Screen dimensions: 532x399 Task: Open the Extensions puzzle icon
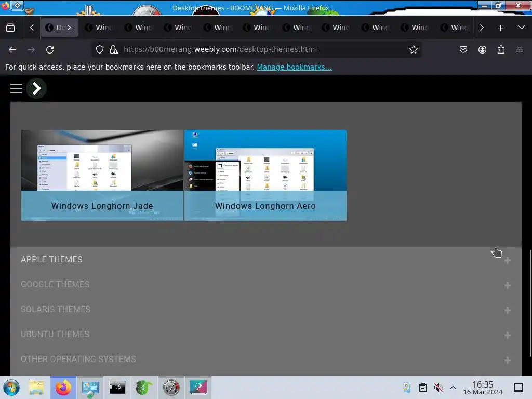coord(501,49)
